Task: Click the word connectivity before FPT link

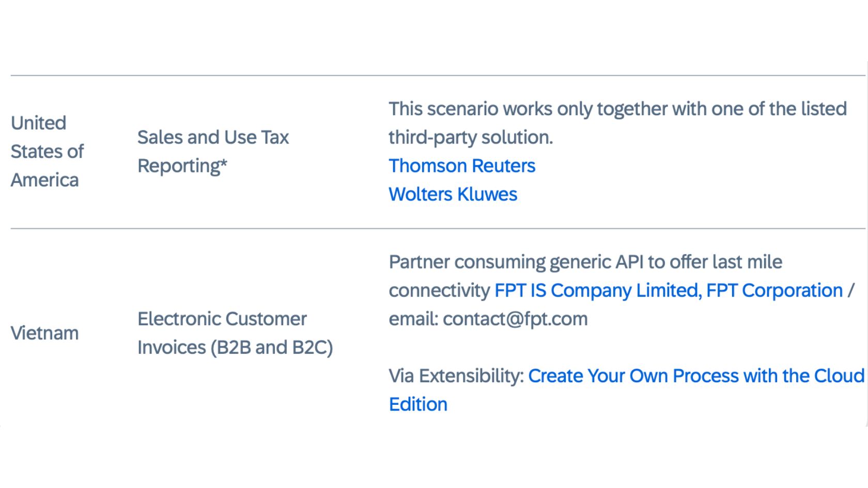Action: [x=439, y=290]
